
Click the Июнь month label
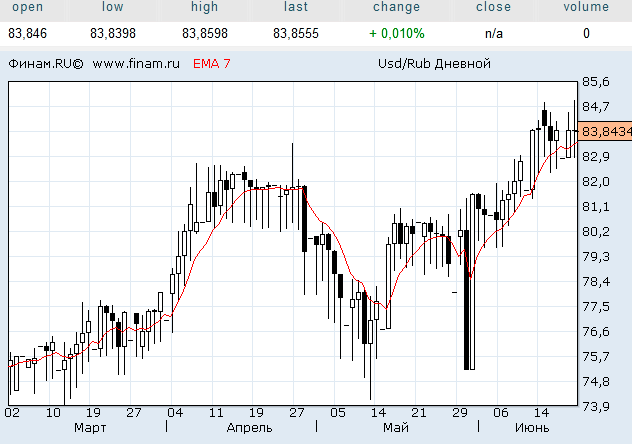(531, 427)
